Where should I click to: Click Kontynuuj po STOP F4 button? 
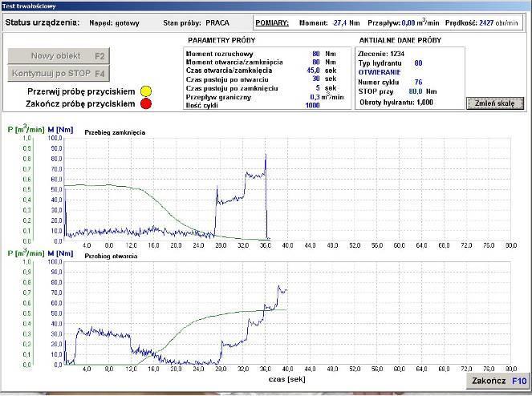(59, 74)
